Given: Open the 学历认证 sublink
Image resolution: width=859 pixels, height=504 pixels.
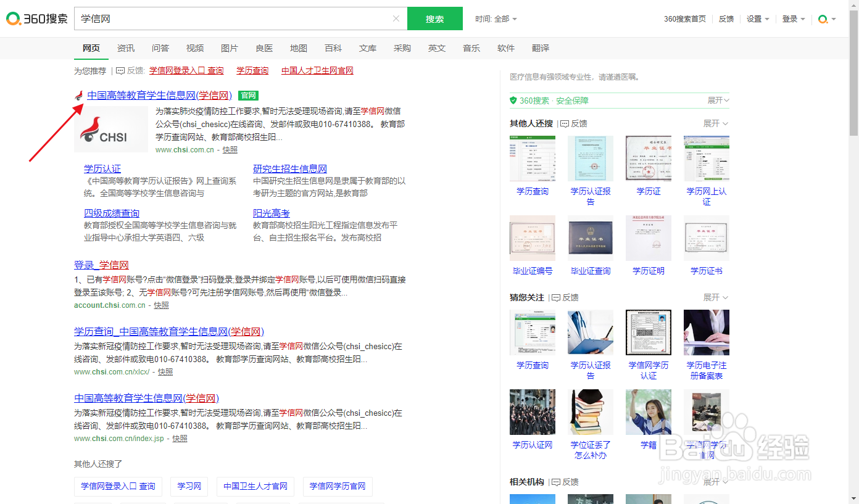Looking at the screenshot, I should coord(102,169).
